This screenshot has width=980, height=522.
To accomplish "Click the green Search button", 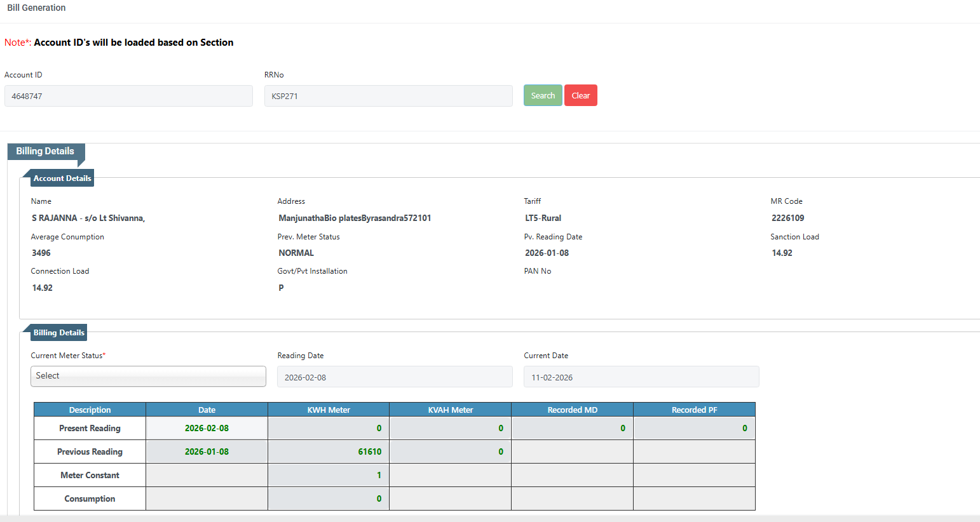I will (x=542, y=95).
